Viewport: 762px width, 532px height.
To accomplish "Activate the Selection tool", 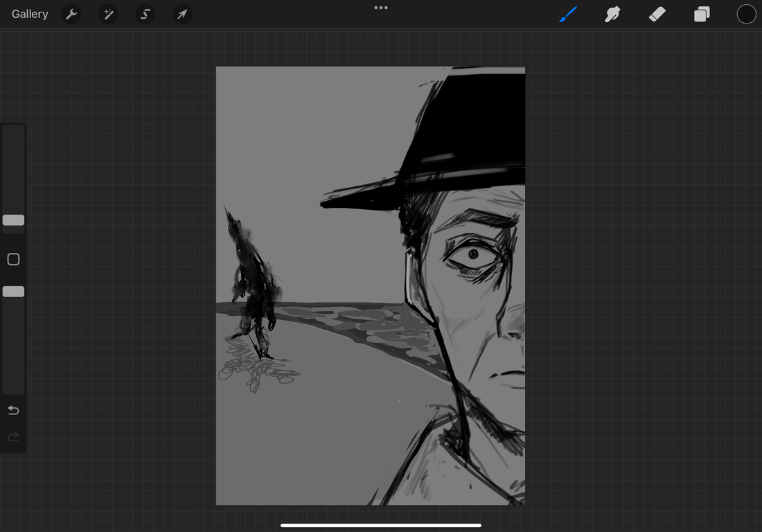I will pyautogui.click(x=145, y=14).
